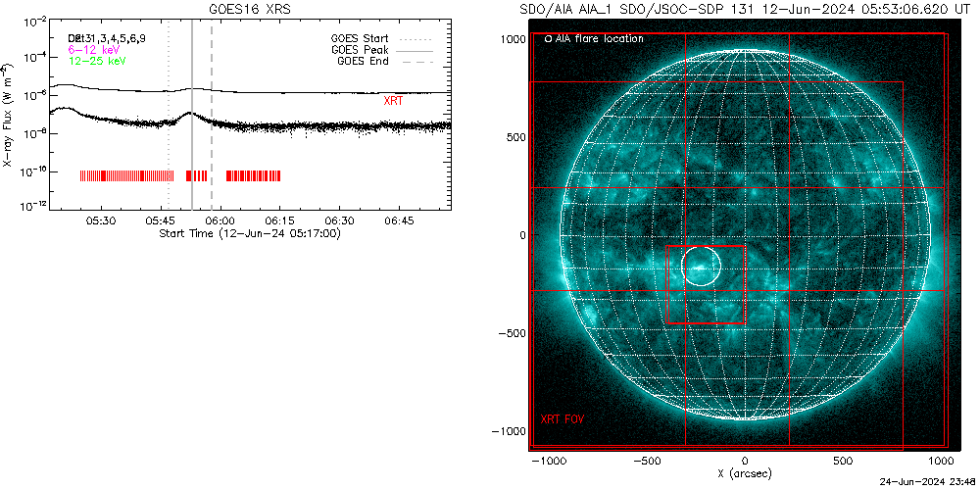Click the black detector list label above '6-12 keV'
This screenshot has width=980, height=490.
point(108,39)
